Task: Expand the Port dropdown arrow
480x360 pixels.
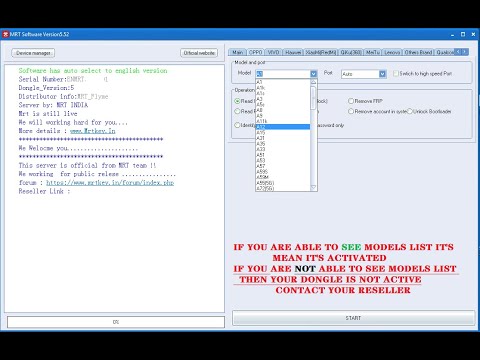Action: click(382, 74)
